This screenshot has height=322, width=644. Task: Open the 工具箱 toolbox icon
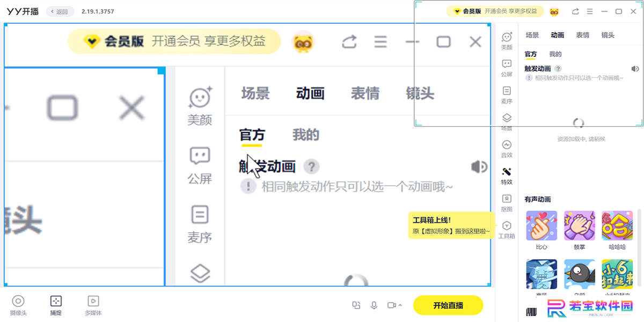tap(507, 230)
